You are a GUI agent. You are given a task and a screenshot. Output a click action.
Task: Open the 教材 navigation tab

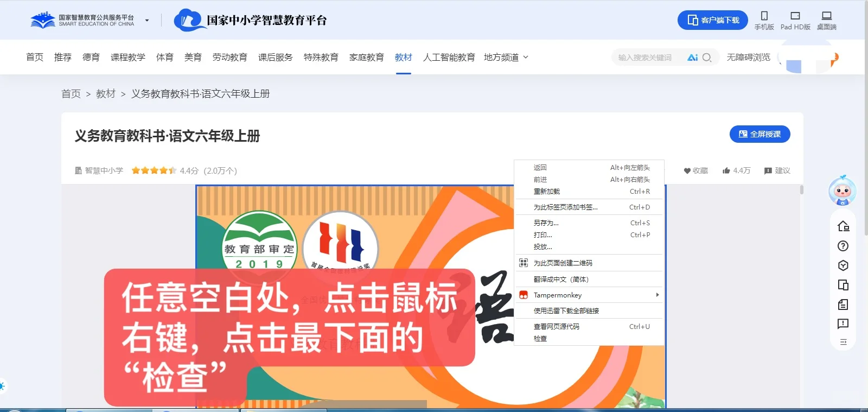(x=404, y=57)
